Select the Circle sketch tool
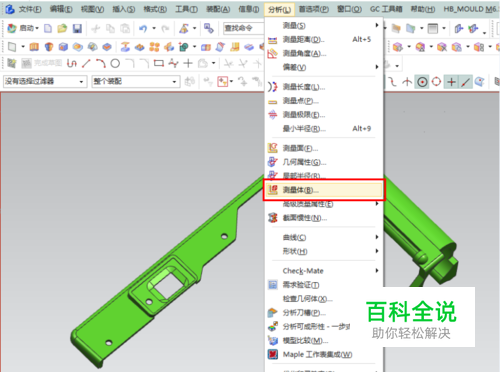Image resolution: width=500 pixels, height=372 pixels. (x=115, y=63)
